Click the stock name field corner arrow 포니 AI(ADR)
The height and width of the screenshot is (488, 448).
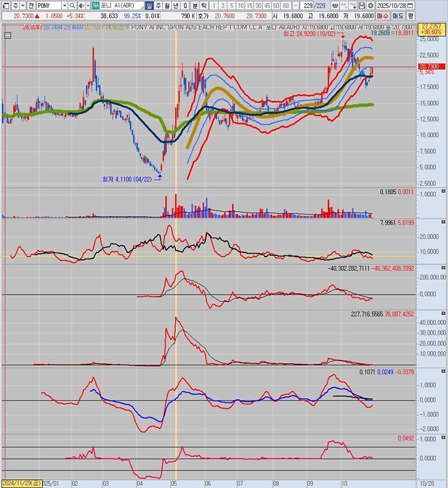pos(142,7)
